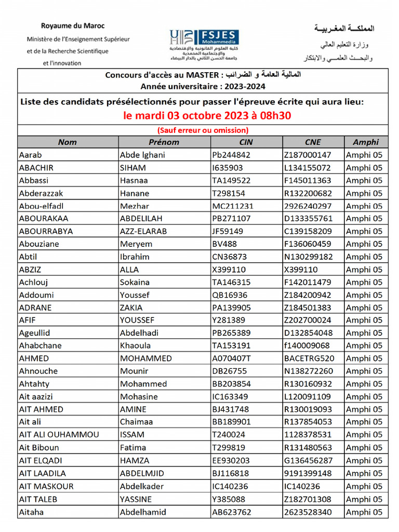
Task: Select the Nom column header
Action: [x=68, y=142]
